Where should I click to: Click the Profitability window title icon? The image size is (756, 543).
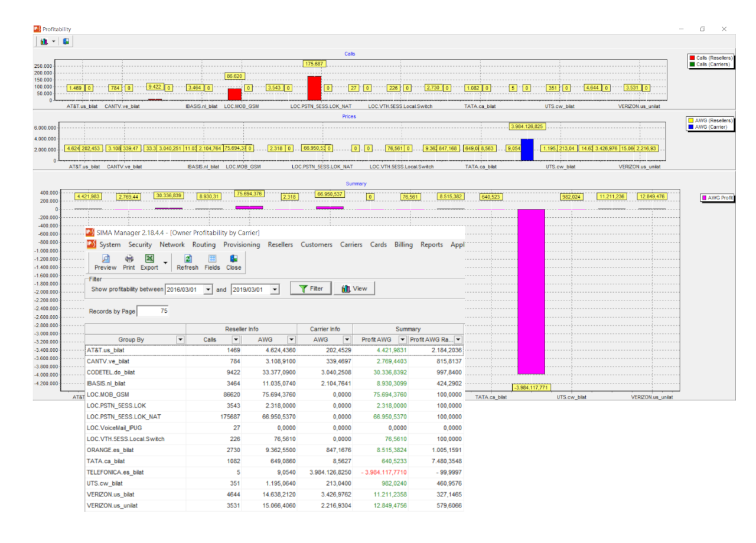click(x=37, y=29)
